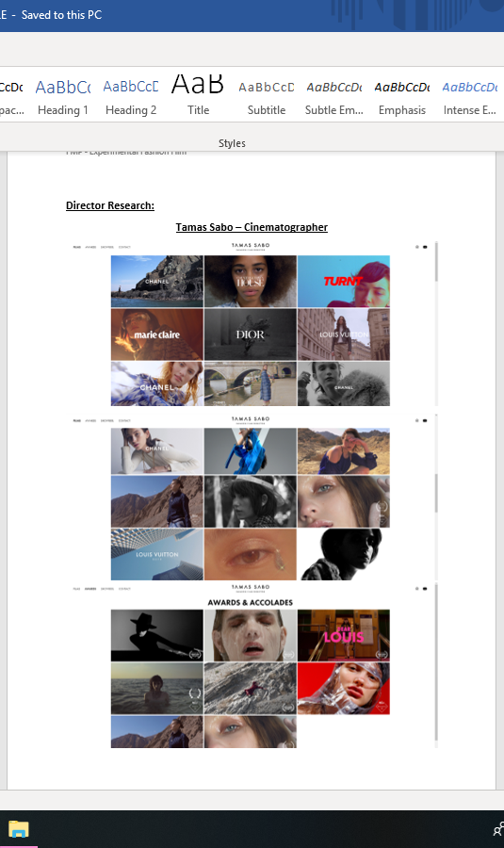Apply the Subtle Emphasis style

334,97
